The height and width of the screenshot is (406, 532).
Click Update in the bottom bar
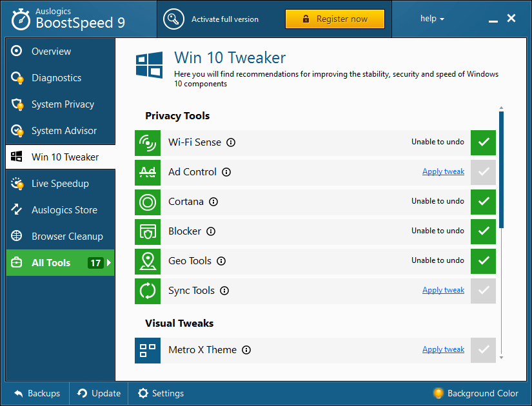99,394
